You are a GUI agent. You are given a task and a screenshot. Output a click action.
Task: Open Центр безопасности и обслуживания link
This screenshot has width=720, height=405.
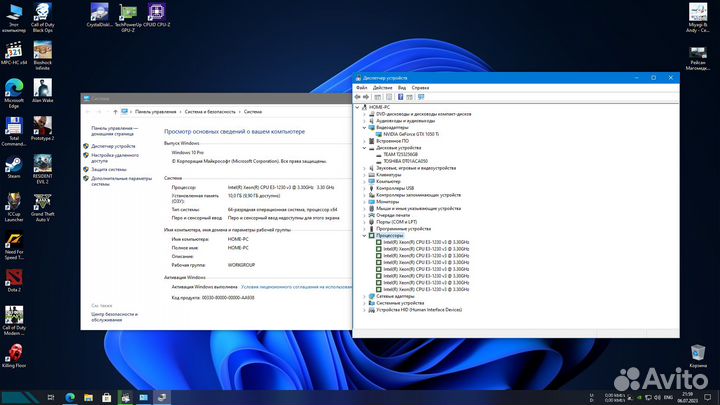pyautogui.click(x=114, y=317)
